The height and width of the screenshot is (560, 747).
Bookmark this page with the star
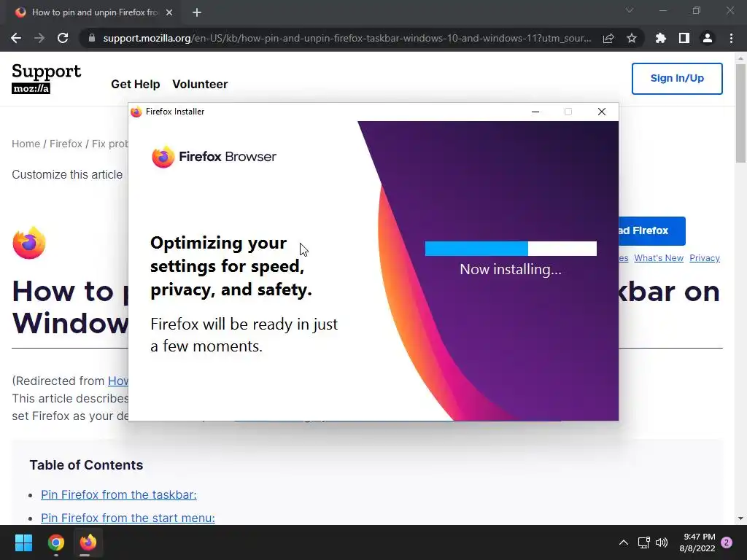(632, 38)
